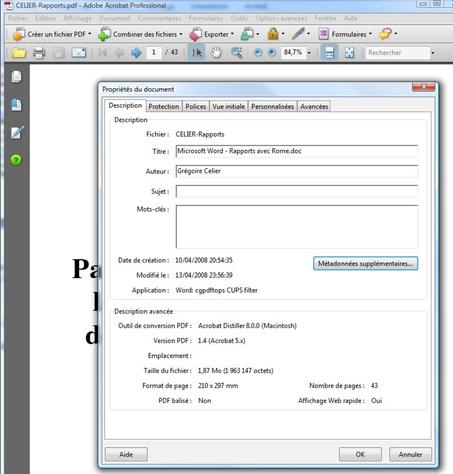Open the Pages panel in sidebar
The width and height of the screenshot is (453, 474).
(16, 77)
